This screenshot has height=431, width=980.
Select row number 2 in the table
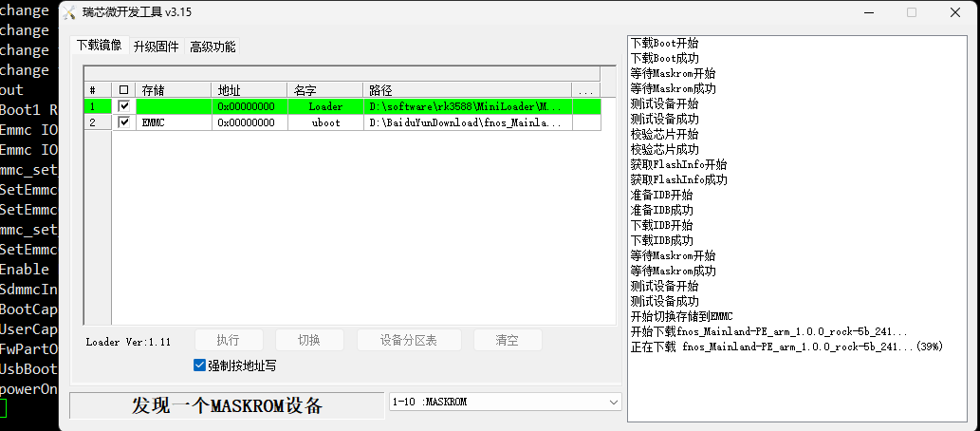98,122
